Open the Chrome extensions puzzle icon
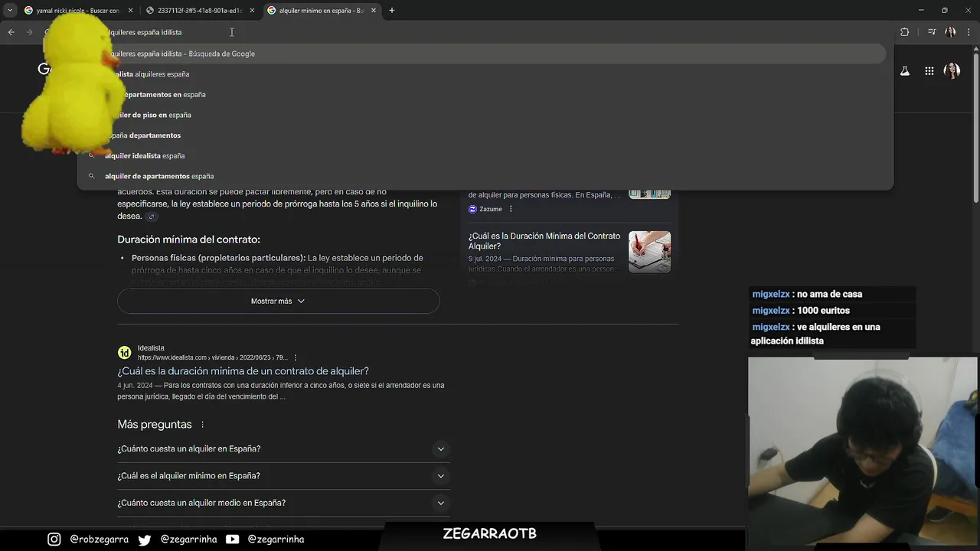This screenshot has width=980, height=551. (904, 32)
